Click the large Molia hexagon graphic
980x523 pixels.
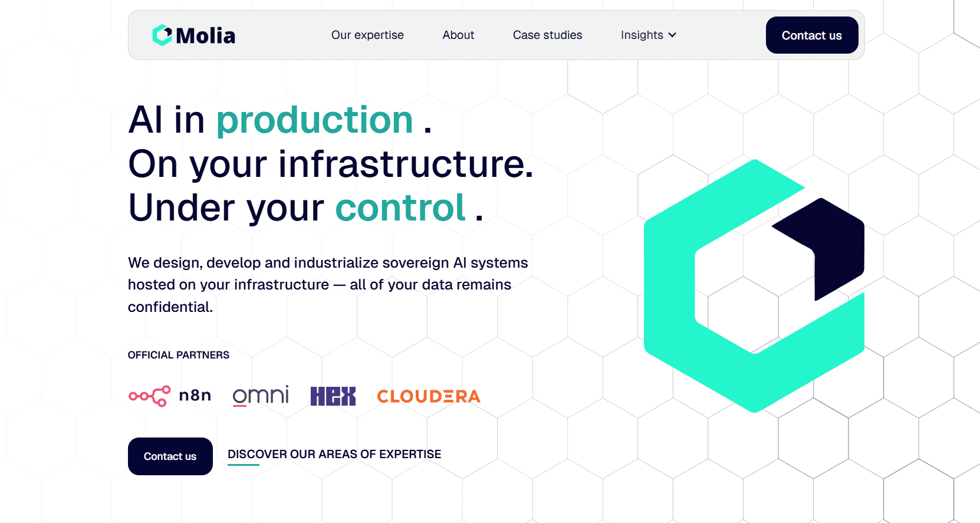click(x=754, y=286)
